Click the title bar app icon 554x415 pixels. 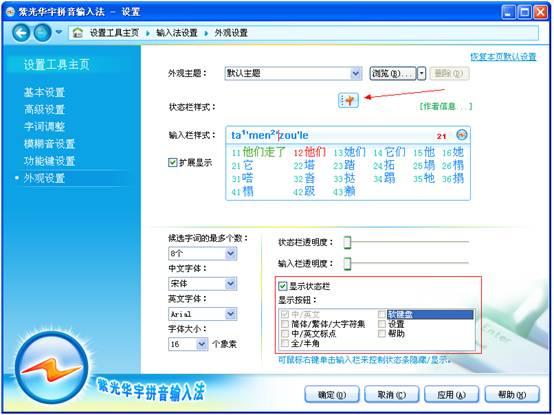(11, 12)
